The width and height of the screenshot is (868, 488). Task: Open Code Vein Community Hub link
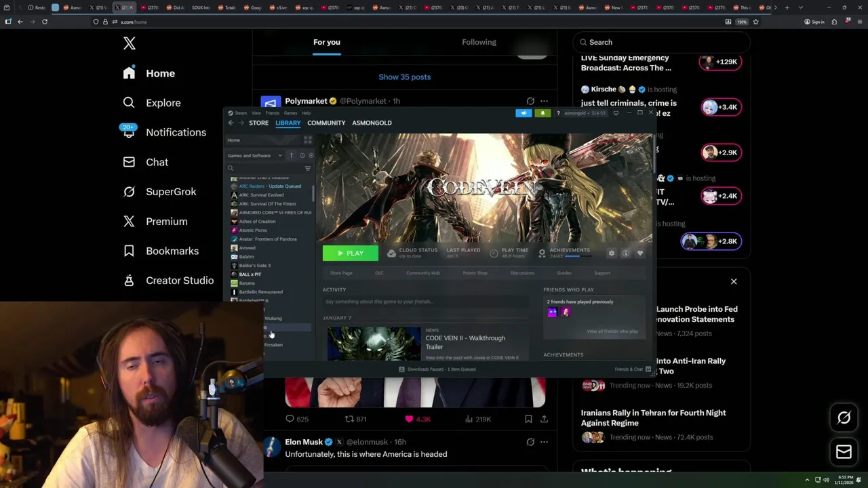[x=423, y=273]
